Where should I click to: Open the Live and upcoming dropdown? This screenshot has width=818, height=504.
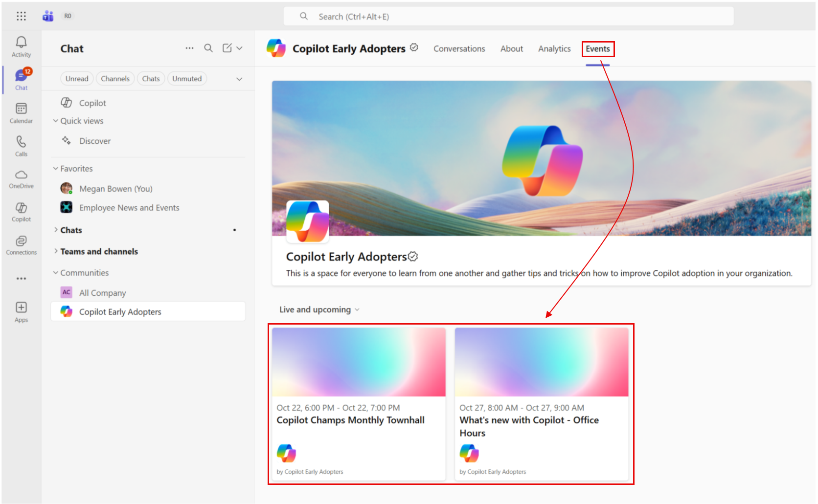click(x=319, y=310)
